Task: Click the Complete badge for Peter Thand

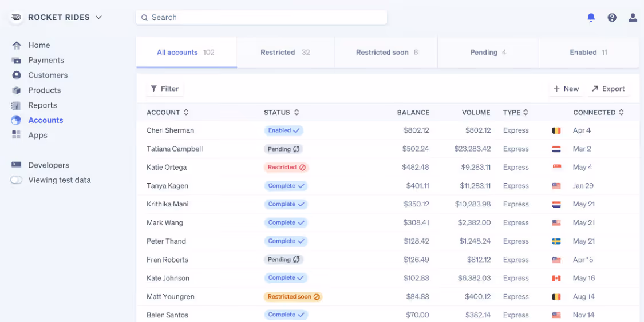Action: click(286, 241)
